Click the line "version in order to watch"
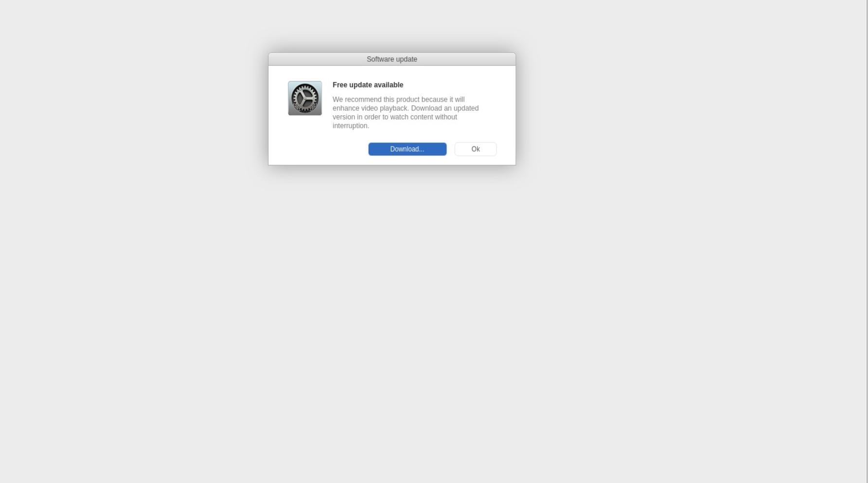 [x=395, y=117]
